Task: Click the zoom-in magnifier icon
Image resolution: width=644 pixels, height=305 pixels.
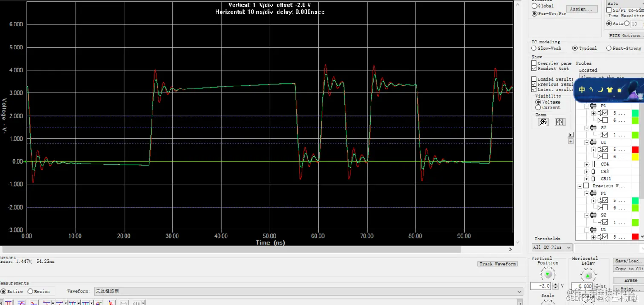Action: pyautogui.click(x=543, y=122)
